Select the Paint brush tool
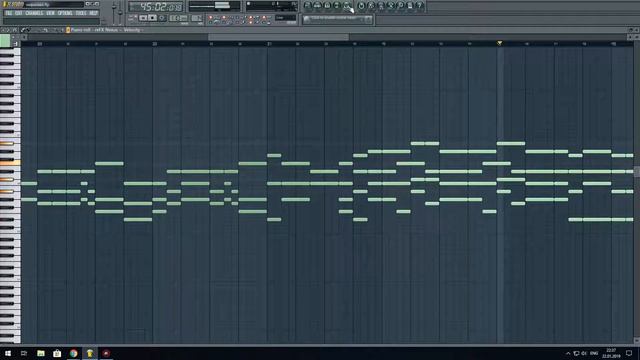This screenshot has height=360, width=640. point(29,30)
